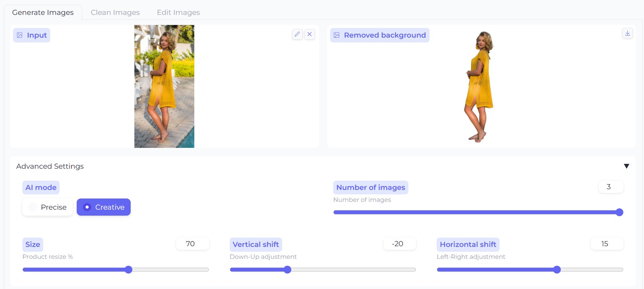Click the image icon beside Input label
Image resolution: width=644 pixels, height=289 pixels.
[20, 35]
